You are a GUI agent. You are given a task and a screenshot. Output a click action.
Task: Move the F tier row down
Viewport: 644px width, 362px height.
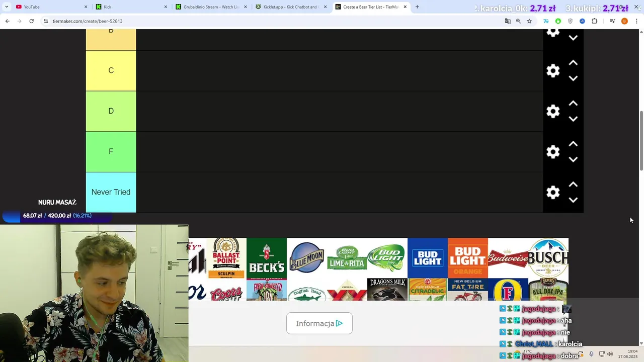[x=573, y=160]
